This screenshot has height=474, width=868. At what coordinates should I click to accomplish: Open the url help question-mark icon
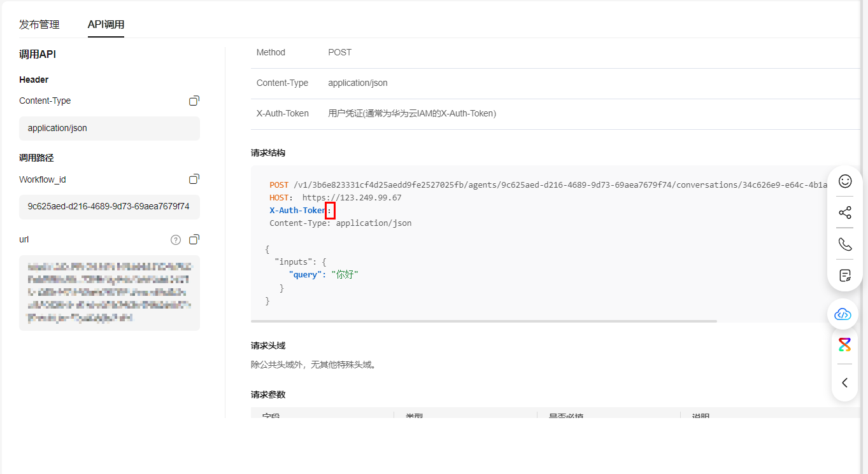pos(176,240)
